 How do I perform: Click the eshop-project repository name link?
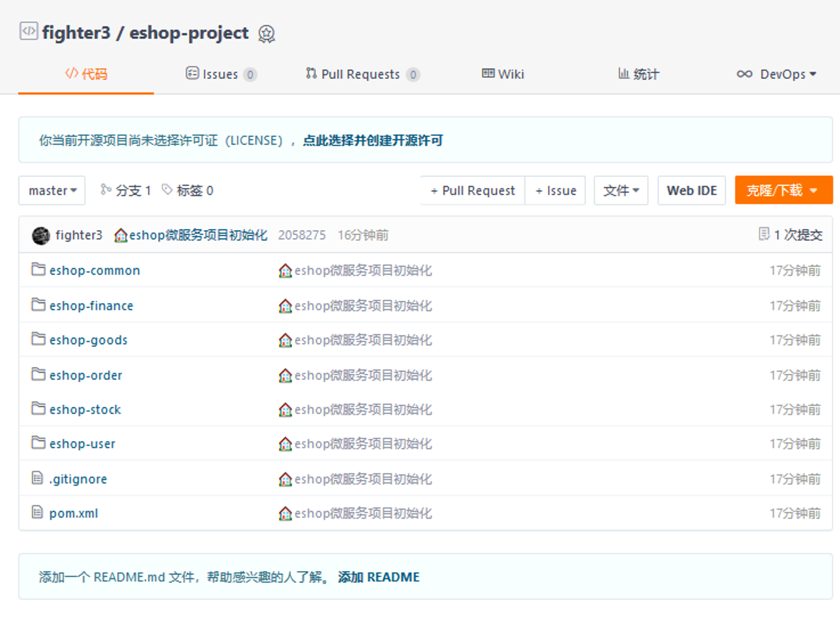click(189, 33)
